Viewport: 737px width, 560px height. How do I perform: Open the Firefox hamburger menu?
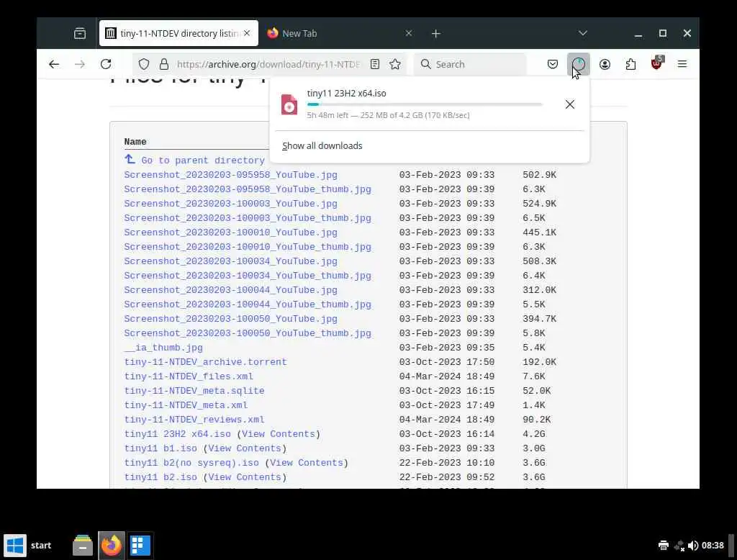pyautogui.click(x=682, y=64)
